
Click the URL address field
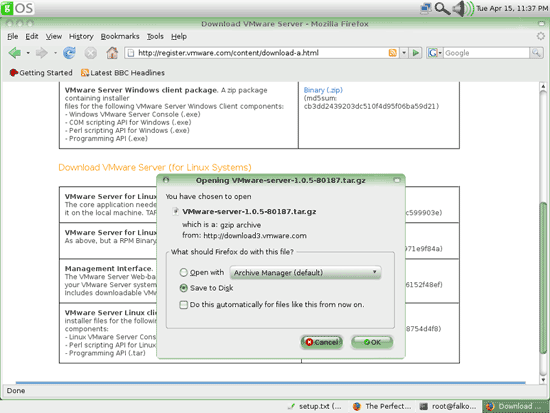261,53
